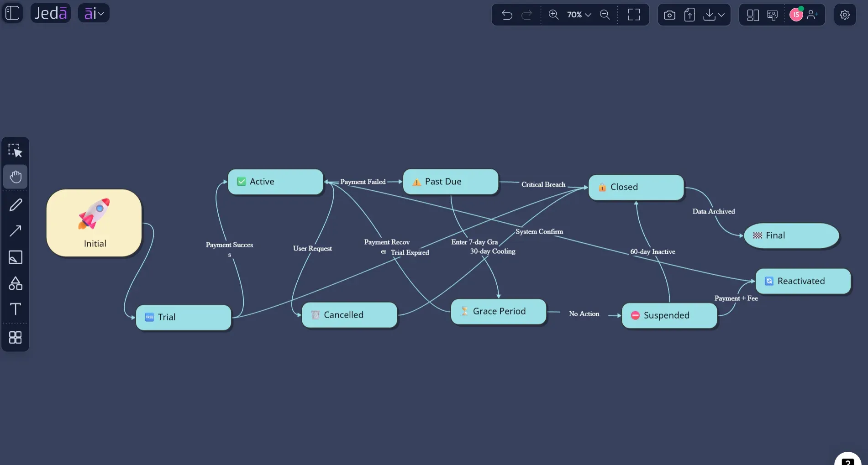Undo the last action
This screenshot has height=465, width=868.
tap(507, 15)
